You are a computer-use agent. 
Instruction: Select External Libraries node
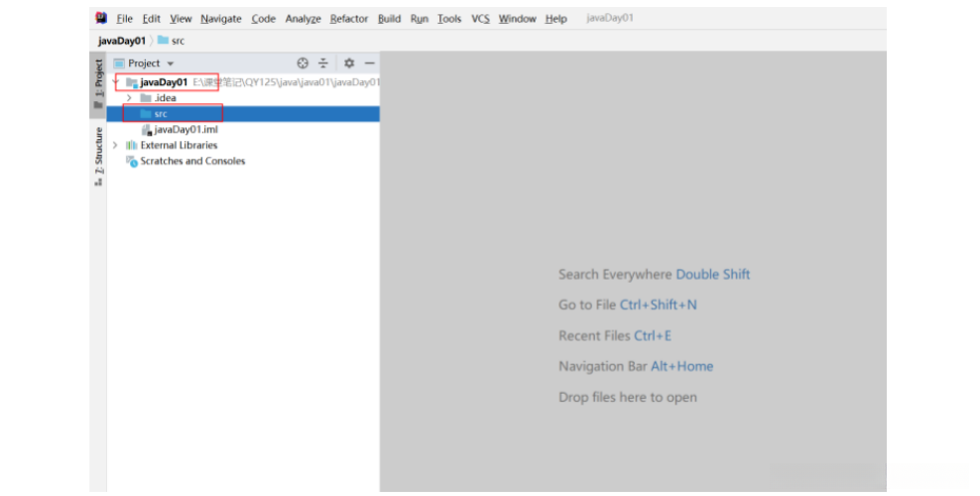(x=179, y=145)
